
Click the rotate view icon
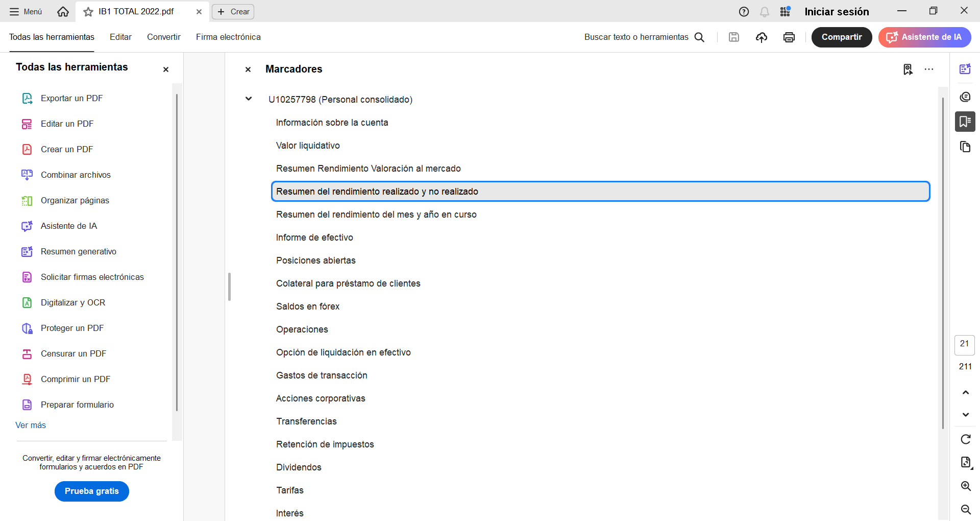pos(966,439)
